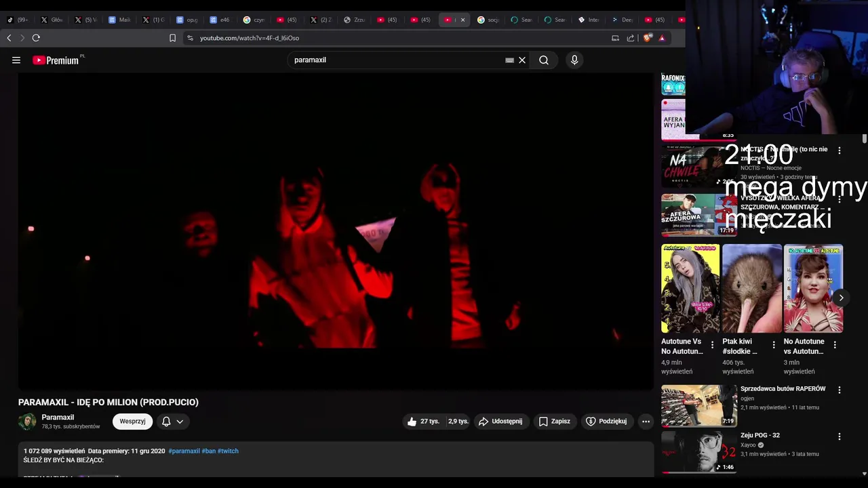
Task: Toggle the notification bell for Paramaxil
Action: point(166,422)
